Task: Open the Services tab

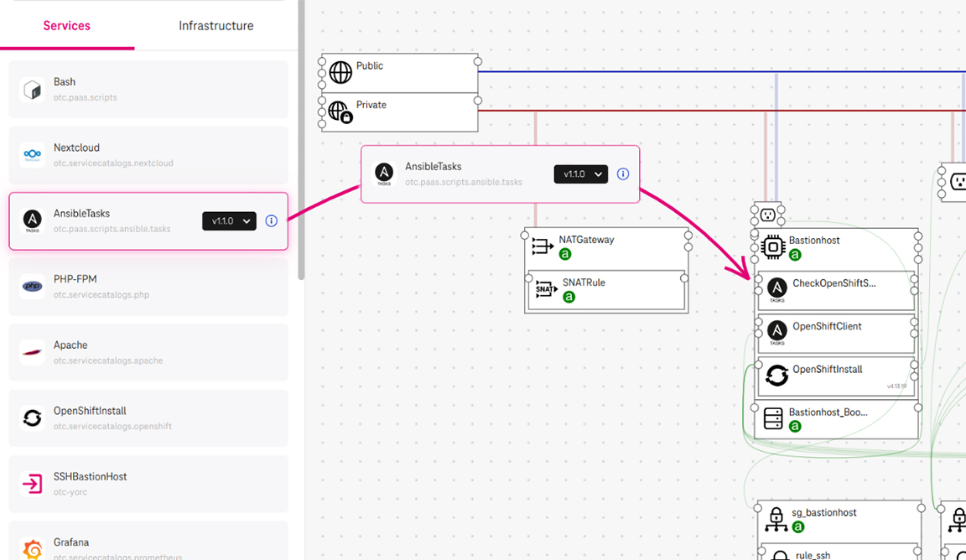Action: tap(67, 26)
